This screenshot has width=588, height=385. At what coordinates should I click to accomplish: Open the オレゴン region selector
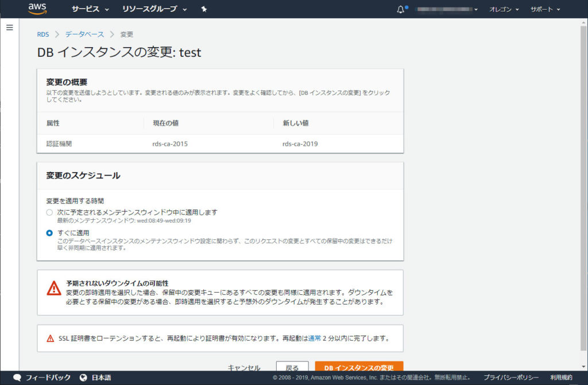[x=504, y=9]
